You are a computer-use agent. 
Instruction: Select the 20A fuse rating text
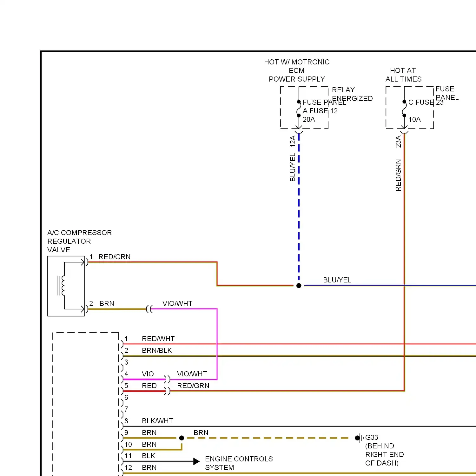(309, 119)
